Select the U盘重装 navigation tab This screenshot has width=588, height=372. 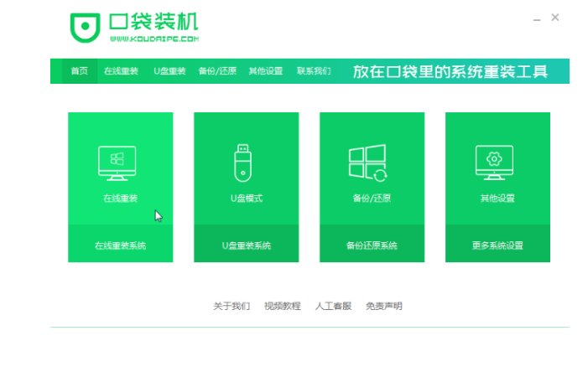[x=169, y=71]
